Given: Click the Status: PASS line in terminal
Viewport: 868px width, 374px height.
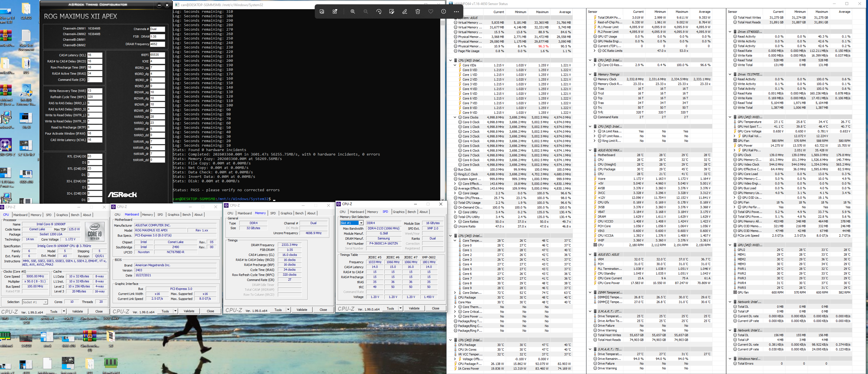Looking at the screenshot, I should pyautogui.click(x=226, y=190).
